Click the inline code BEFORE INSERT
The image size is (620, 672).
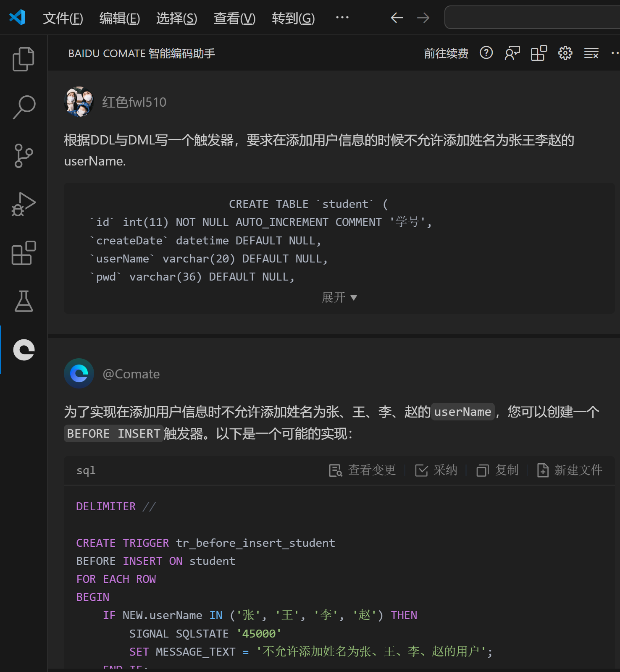(x=113, y=433)
